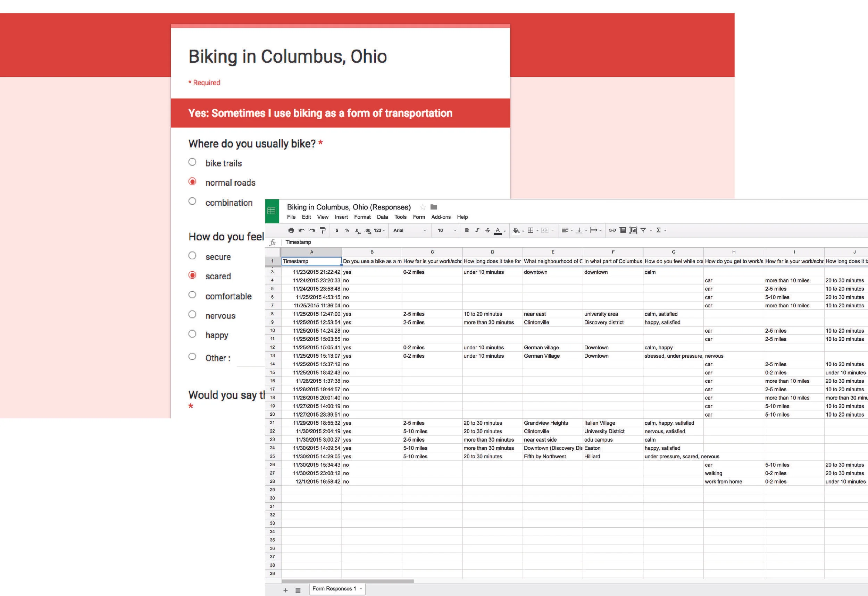Open the borders dropdown arrow
This screenshot has height=596, width=868.
coord(537,231)
